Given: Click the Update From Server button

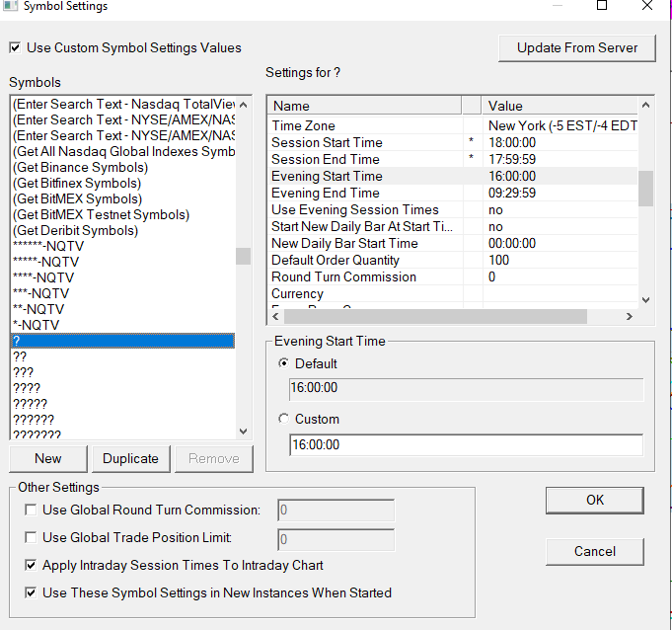Looking at the screenshot, I should click(x=577, y=48).
